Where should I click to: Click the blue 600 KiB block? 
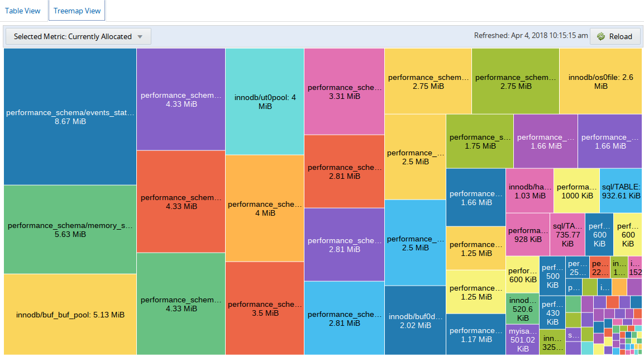click(599, 234)
